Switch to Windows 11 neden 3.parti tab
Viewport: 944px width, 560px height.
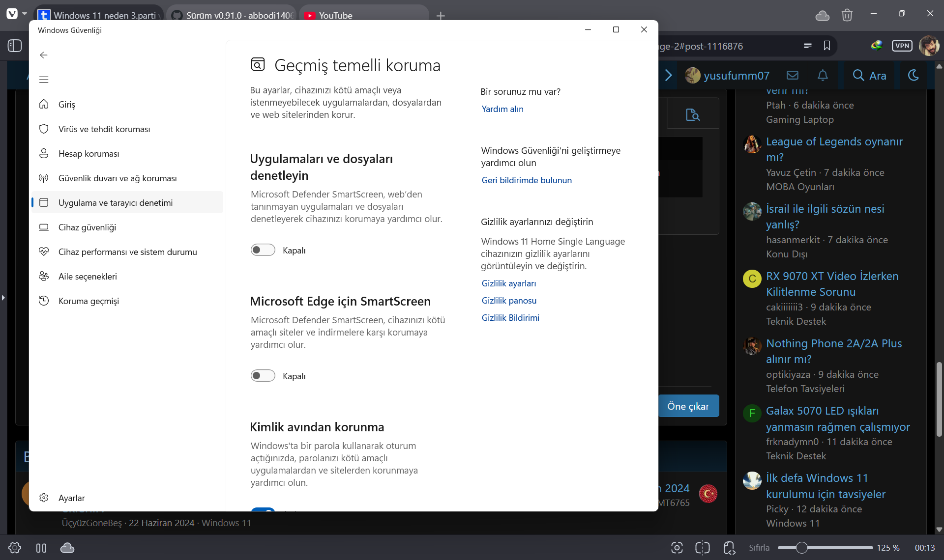[99, 15]
